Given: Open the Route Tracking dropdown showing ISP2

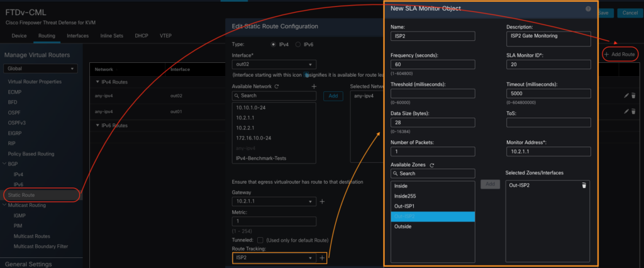Looking at the screenshot, I should [x=274, y=258].
